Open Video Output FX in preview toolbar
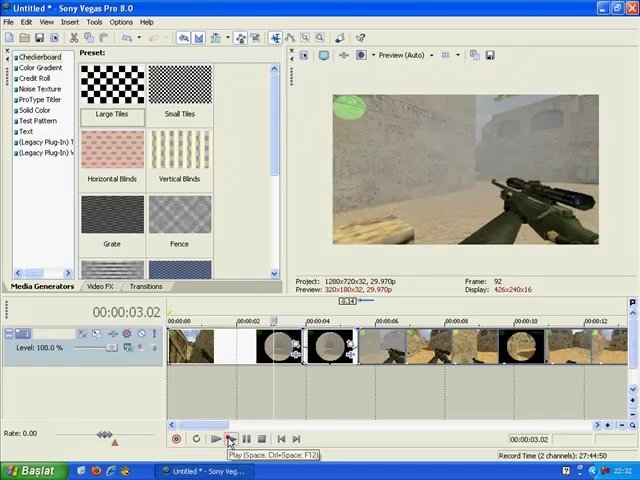The image size is (640, 480). point(344,56)
